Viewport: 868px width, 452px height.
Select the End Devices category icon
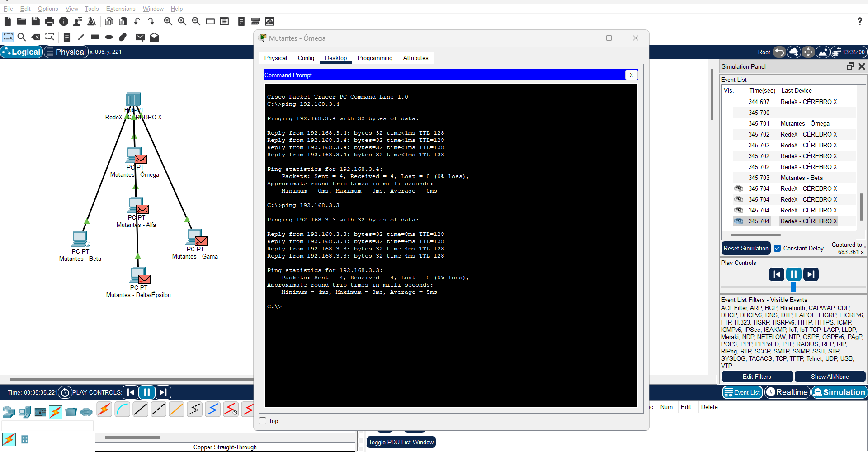click(25, 412)
